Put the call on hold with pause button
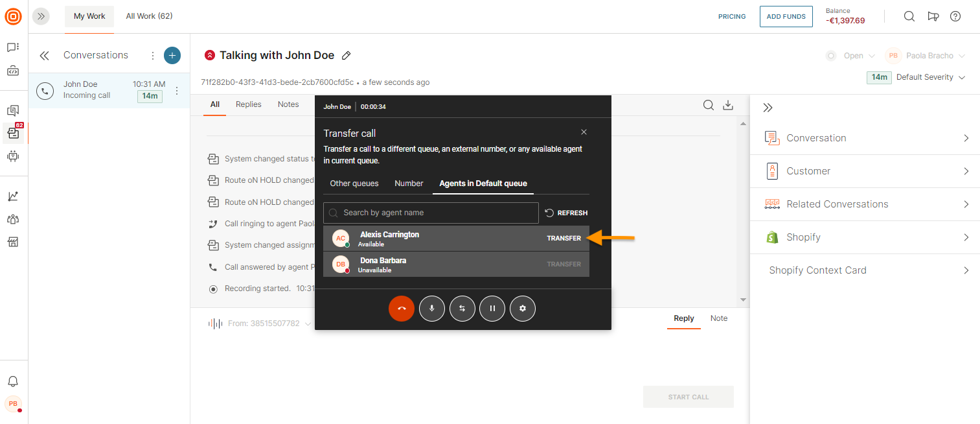 coord(492,309)
